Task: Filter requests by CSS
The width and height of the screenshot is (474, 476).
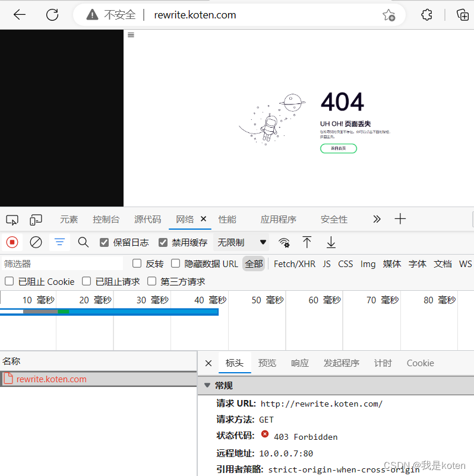Action: point(346,264)
